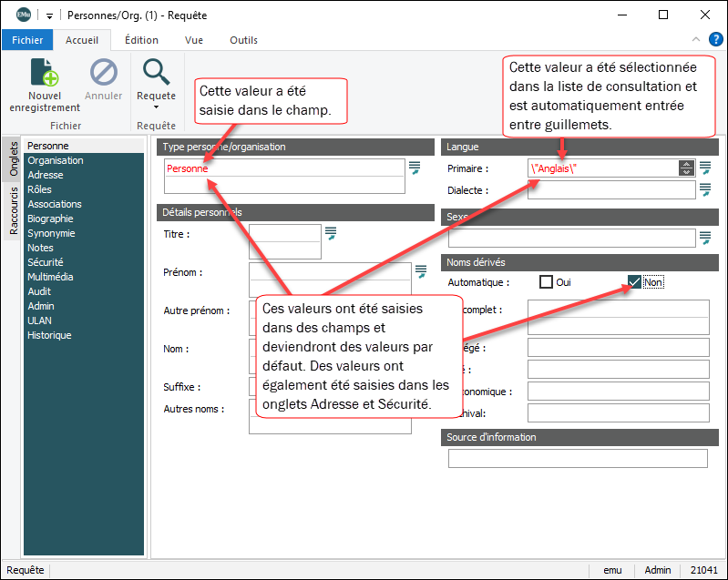Open lookup list icon beside Titre field
This screenshot has width=728, height=580.
tap(331, 233)
